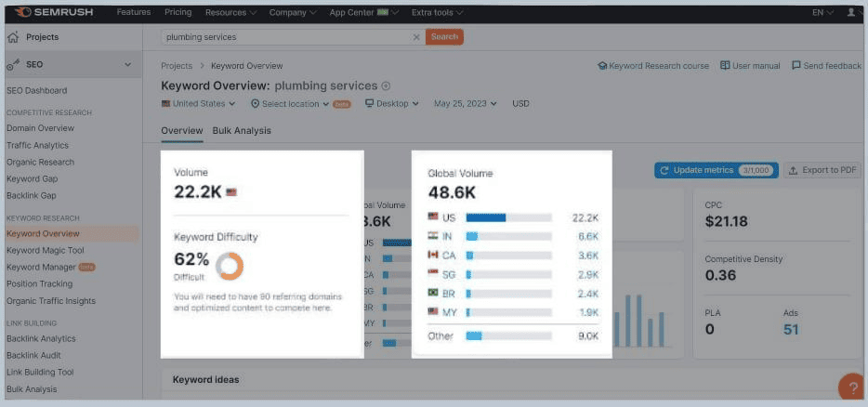This screenshot has height=407, width=868.
Task: Clear the search field with X icon
Action: click(x=416, y=37)
